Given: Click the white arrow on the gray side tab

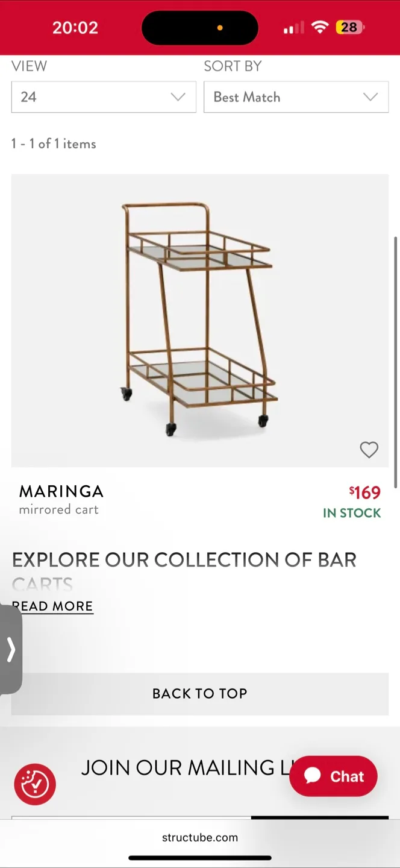Looking at the screenshot, I should tap(10, 650).
